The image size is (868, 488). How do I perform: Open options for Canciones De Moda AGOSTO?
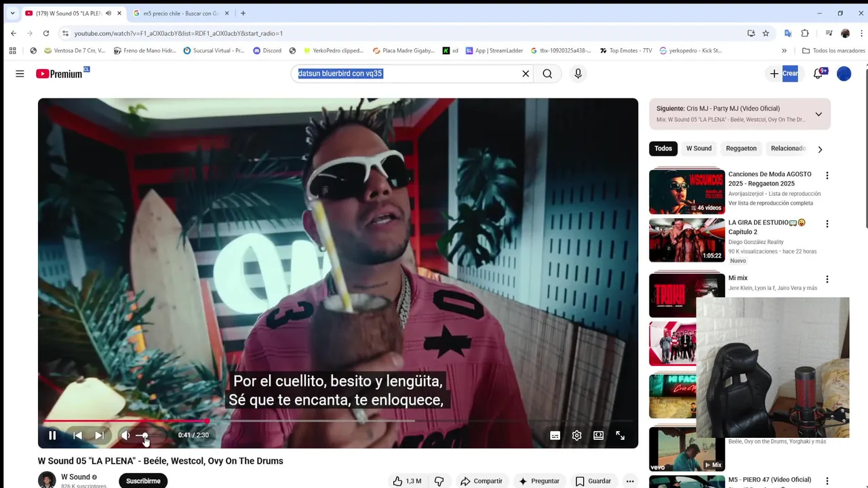[x=827, y=176]
